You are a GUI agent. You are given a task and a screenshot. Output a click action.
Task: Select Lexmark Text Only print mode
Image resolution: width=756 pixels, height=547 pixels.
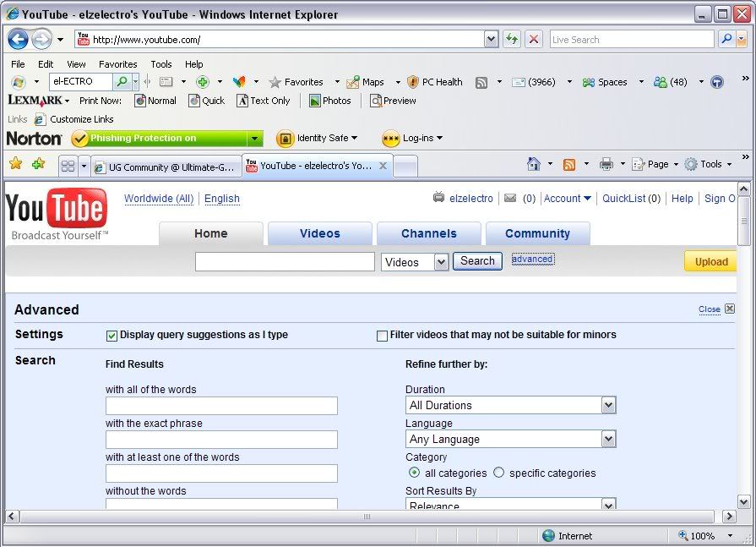(x=264, y=101)
